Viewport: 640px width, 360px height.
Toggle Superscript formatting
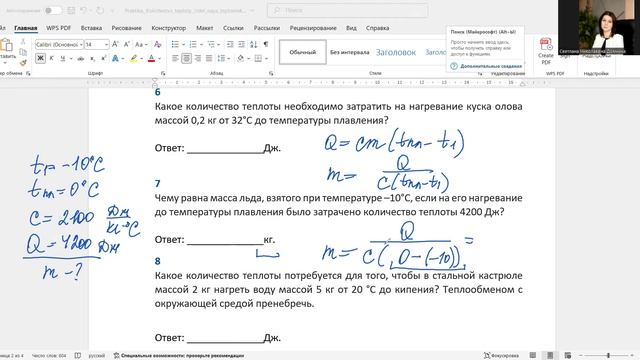click(x=104, y=59)
